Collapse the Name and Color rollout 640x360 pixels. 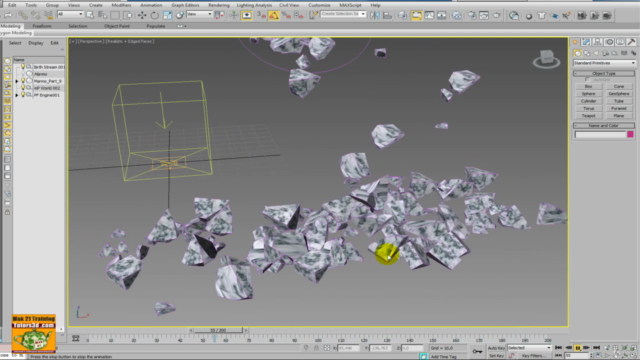click(x=604, y=126)
